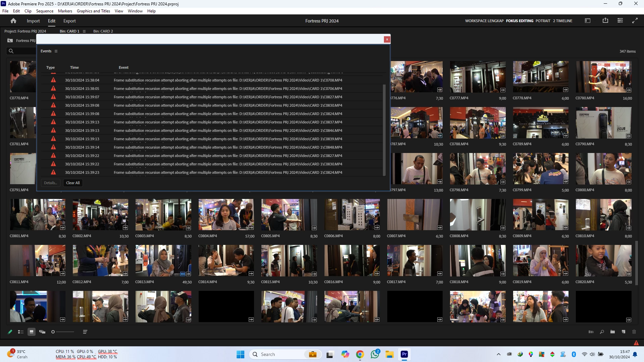
Task: Select warning icon for C0708.MP4 event
Action: (x=53, y=80)
